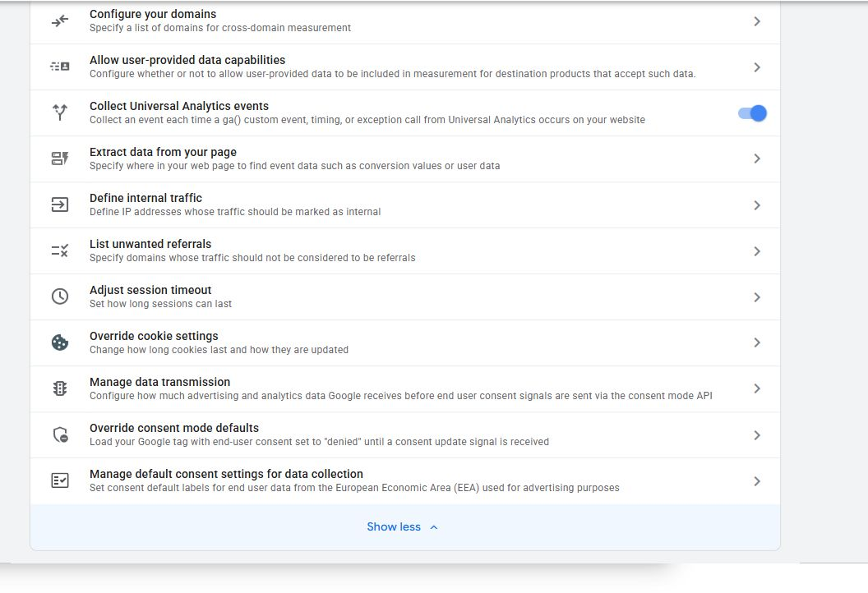Click the Define internal traffic arrow-box icon
The height and width of the screenshot is (593, 868).
60,205
